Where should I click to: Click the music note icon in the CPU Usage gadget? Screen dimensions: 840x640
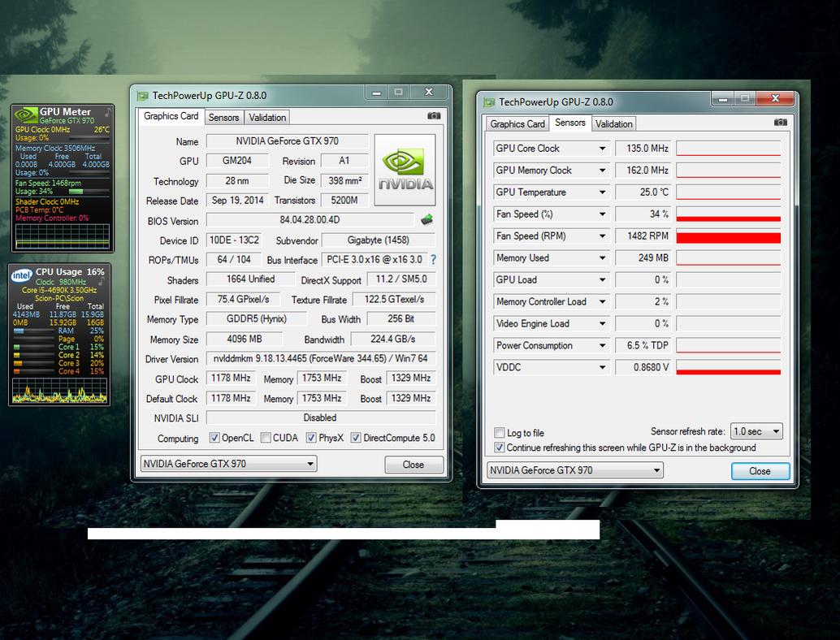(102, 281)
